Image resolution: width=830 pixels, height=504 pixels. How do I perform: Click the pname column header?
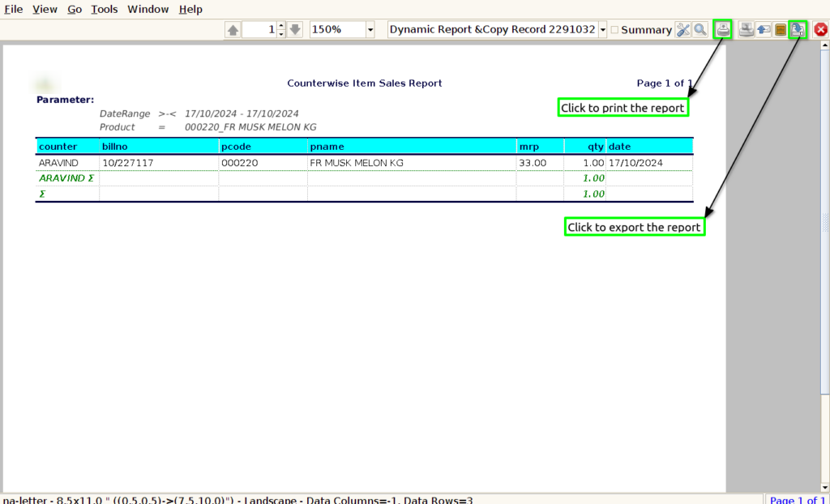pyautogui.click(x=412, y=147)
